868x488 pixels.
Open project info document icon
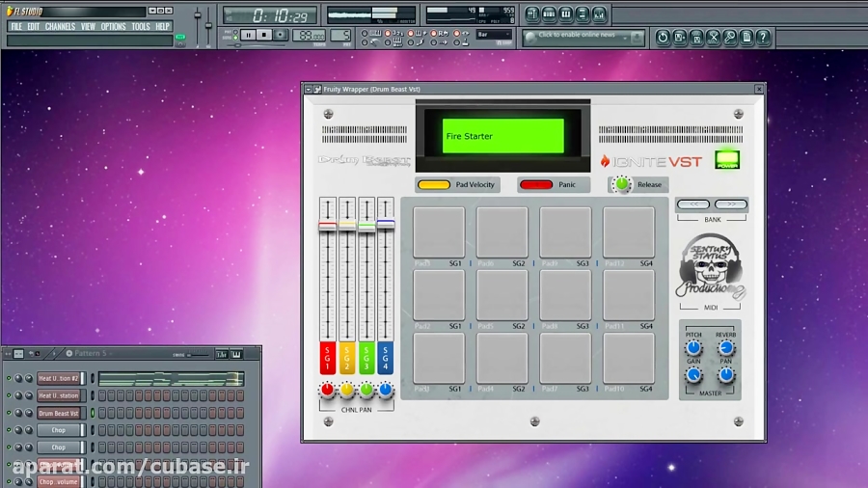coord(746,37)
